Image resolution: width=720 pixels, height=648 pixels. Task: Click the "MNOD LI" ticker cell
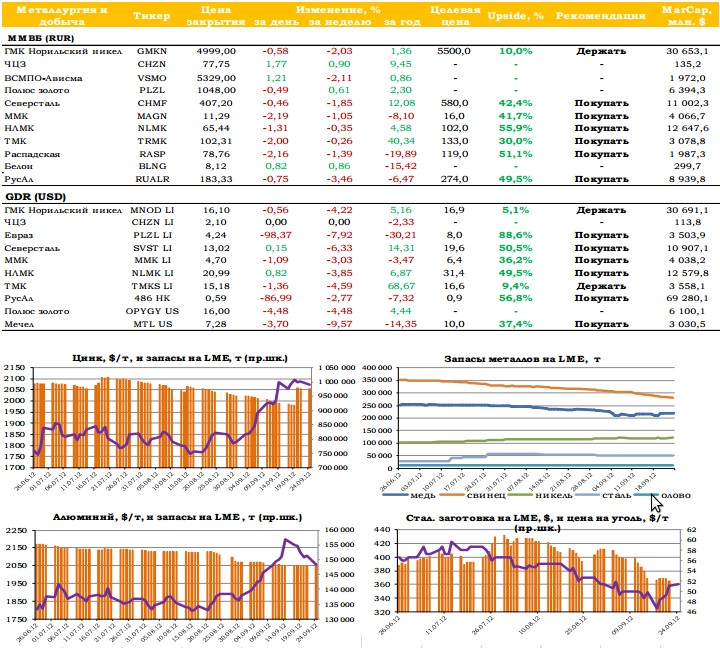[x=152, y=210]
